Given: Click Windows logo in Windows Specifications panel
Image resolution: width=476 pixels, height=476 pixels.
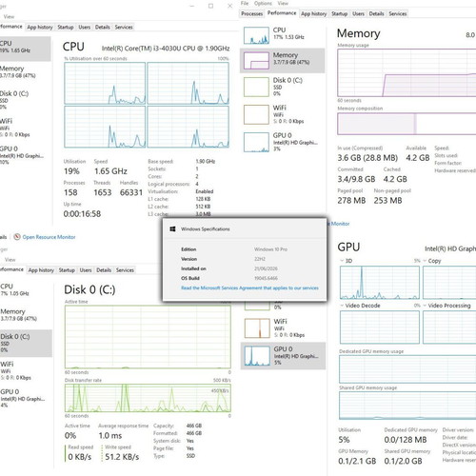Looking at the screenshot, I should (172, 228).
